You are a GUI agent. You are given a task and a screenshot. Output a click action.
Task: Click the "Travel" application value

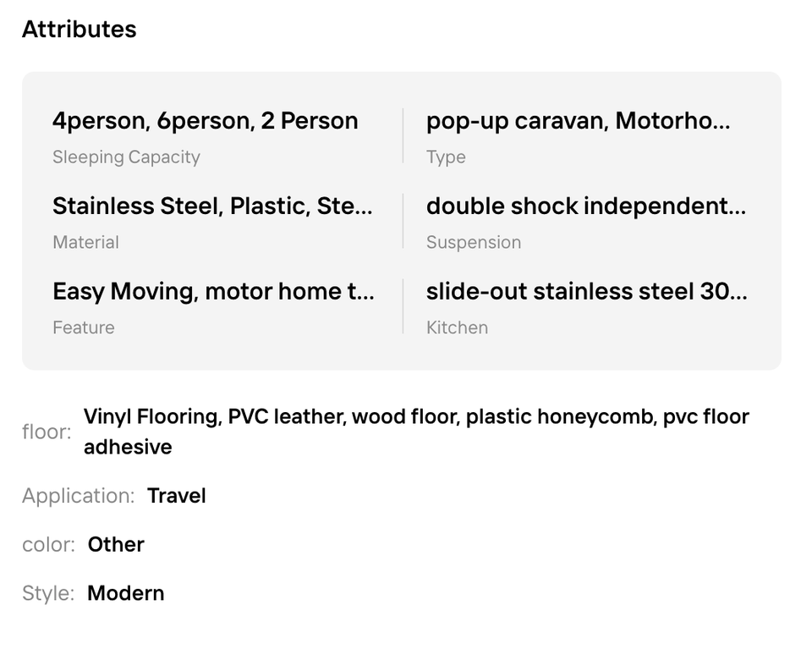pyautogui.click(x=177, y=496)
